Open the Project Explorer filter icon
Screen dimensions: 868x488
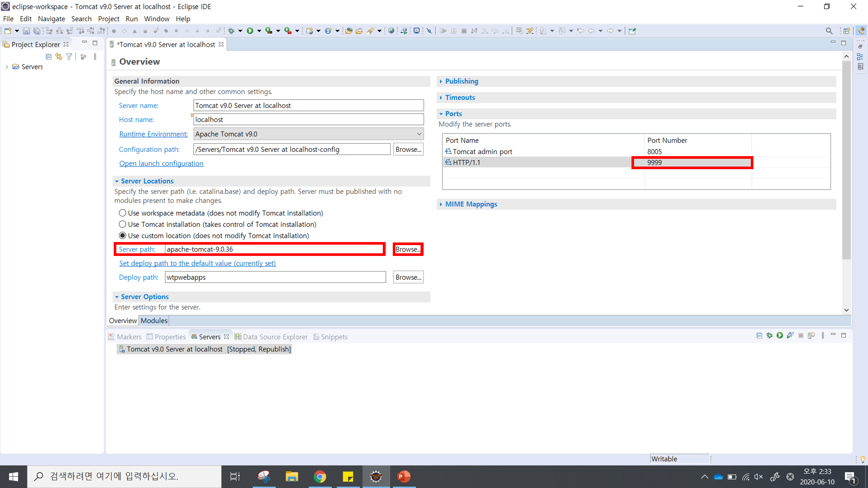tap(69, 57)
